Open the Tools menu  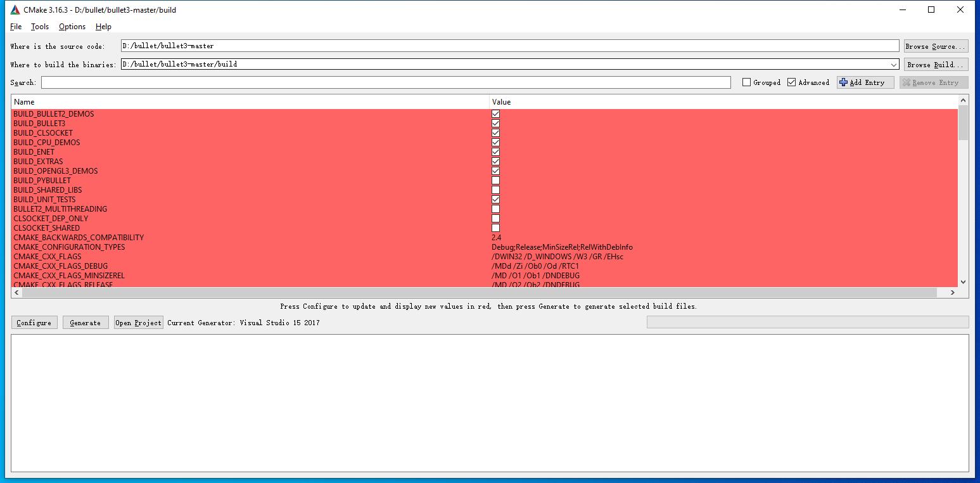point(39,27)
